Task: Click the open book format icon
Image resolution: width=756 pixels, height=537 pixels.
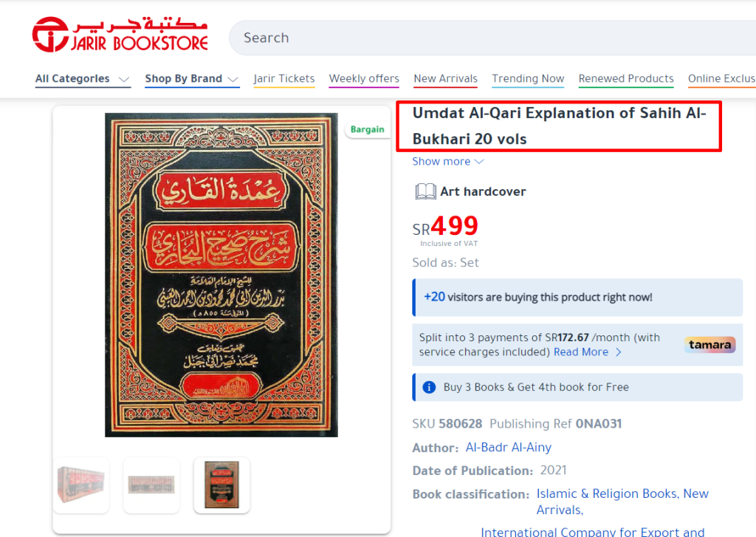Action: pos(425,191)
